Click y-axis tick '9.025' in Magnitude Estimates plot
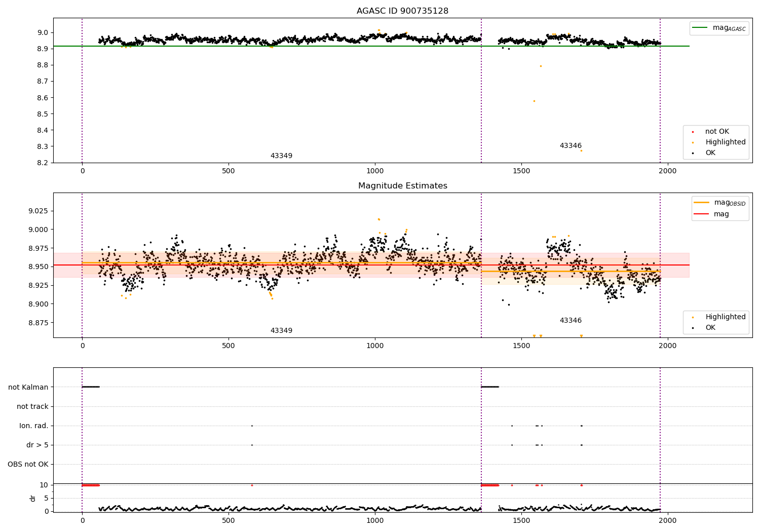Image resolution: width=760 pixels, height=532 pixels. click(39, 211)
